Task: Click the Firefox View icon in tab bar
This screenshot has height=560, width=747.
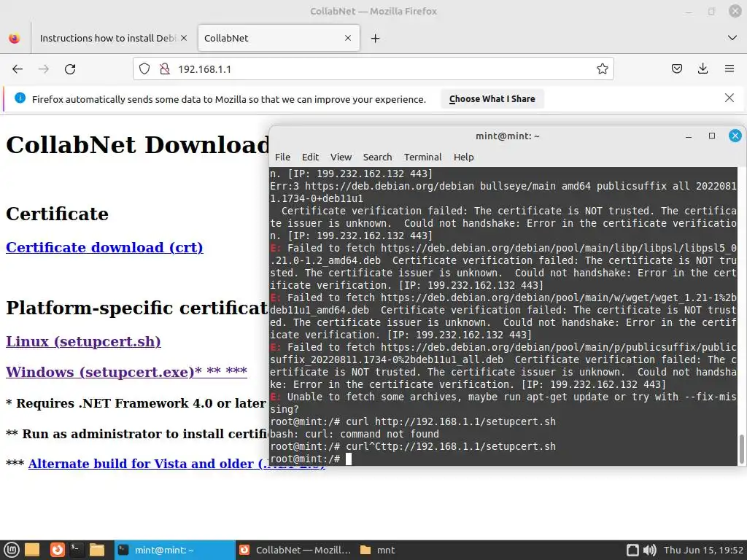Action: coord(15,38)
